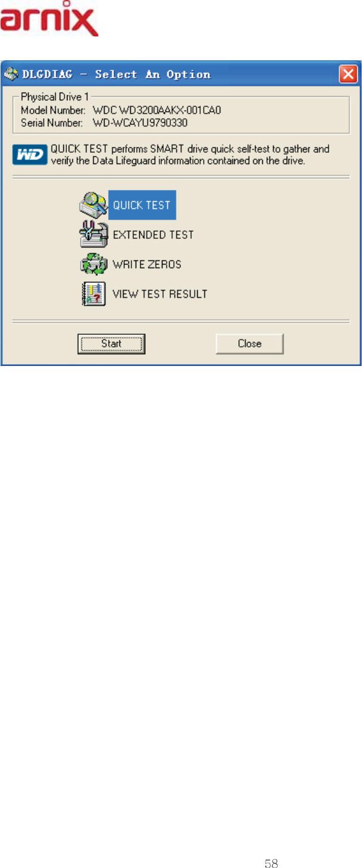Screen dimensions: 362x868
Task: Click the DLGDIAG title bar app icon
Action: point(11,75)
